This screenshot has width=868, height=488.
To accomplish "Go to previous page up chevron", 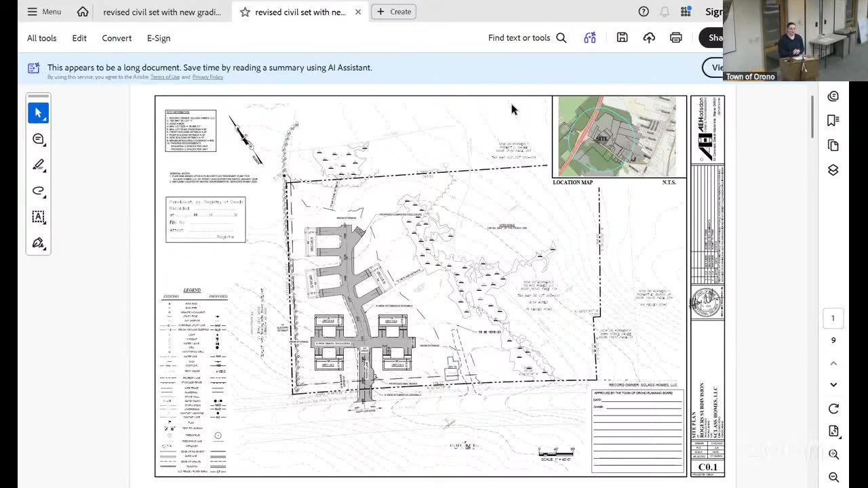I will click(x=833, y=363).
